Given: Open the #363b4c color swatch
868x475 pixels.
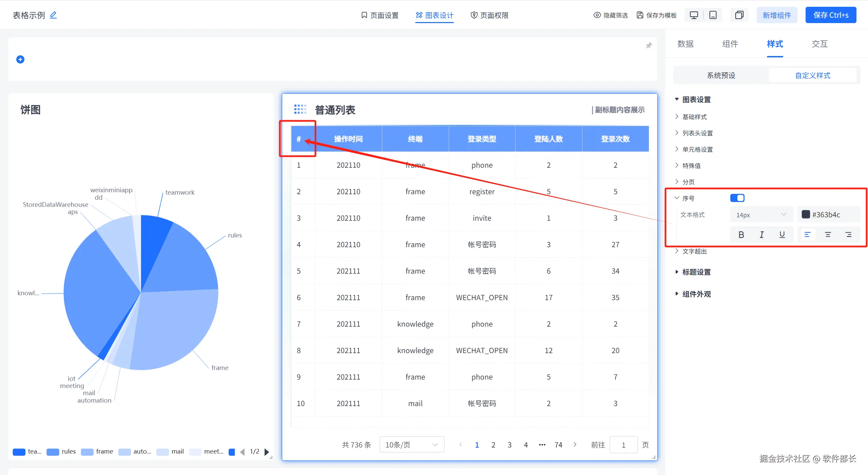Looking at the screenshot, I should point(806,215).
